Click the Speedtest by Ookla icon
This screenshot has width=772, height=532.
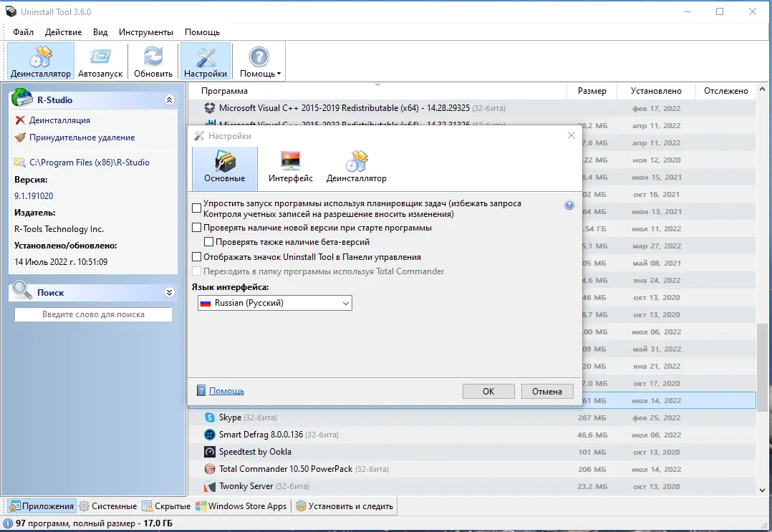coord(210,452)
